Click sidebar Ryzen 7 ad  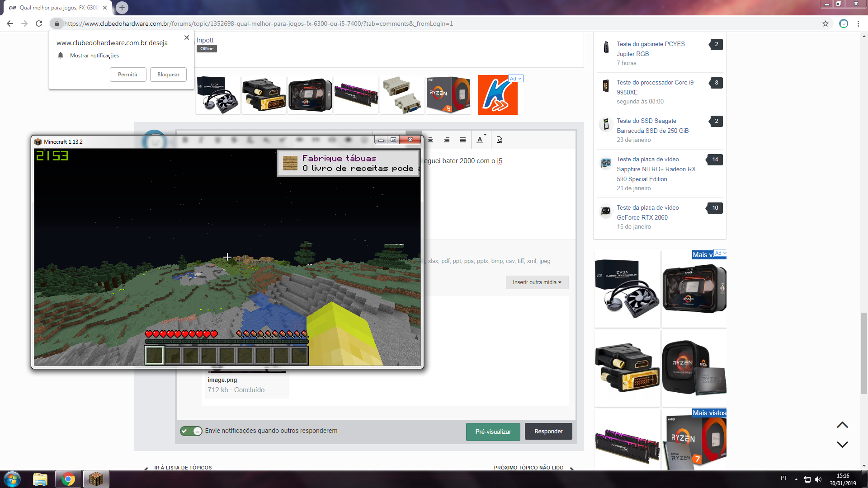(x=694, y=441)
